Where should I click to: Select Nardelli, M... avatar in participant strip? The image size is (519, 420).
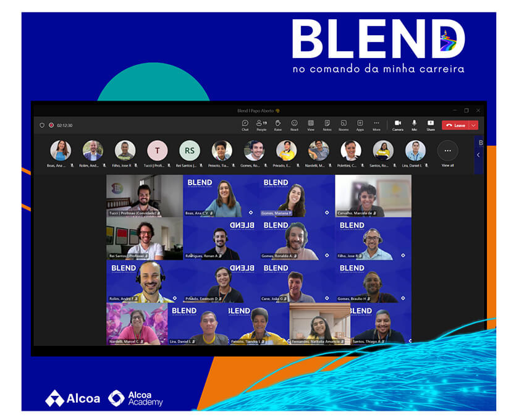319,151
